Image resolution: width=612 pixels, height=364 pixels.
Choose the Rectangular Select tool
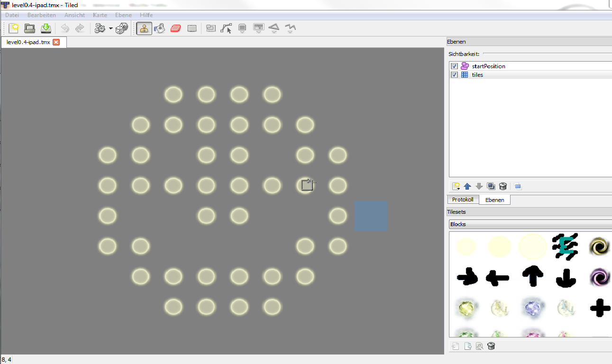pyautogui.click(x=192, y=28)
